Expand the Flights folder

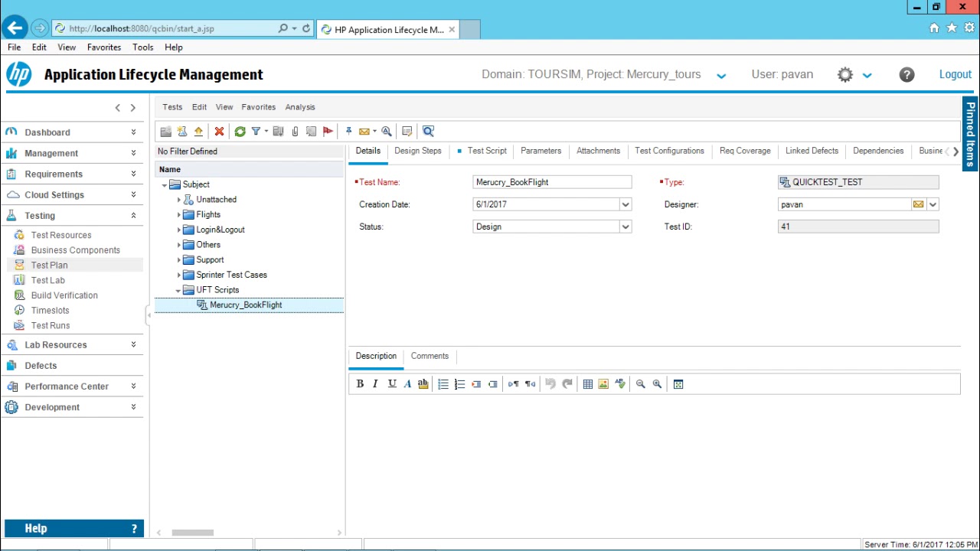pyautogui.click(x=179, y=215)
